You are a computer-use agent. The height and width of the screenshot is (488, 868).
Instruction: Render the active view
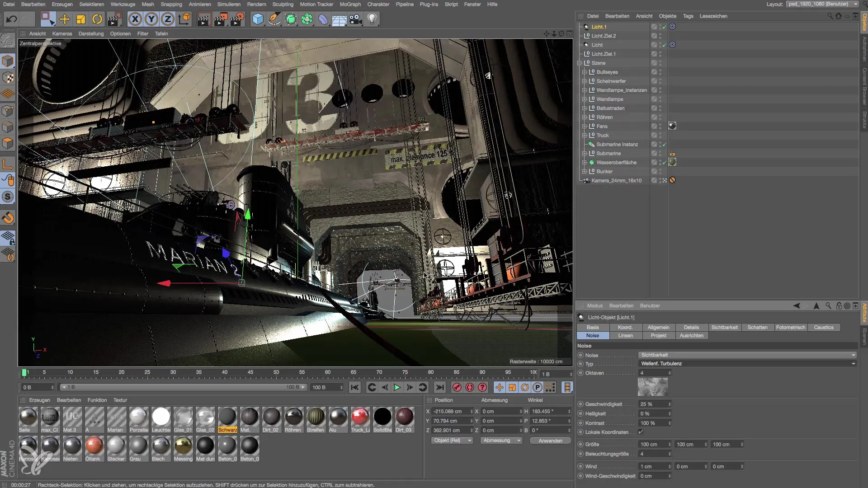[x=204, y=19]
